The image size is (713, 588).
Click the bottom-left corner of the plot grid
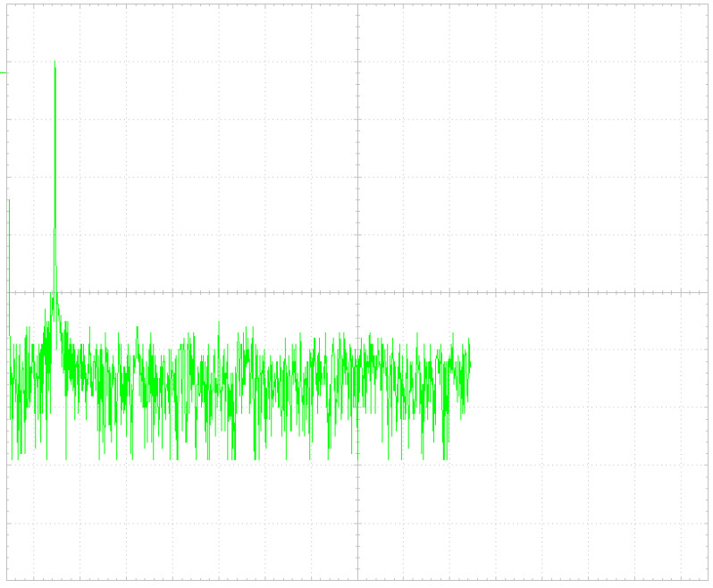tap(7, 580)
